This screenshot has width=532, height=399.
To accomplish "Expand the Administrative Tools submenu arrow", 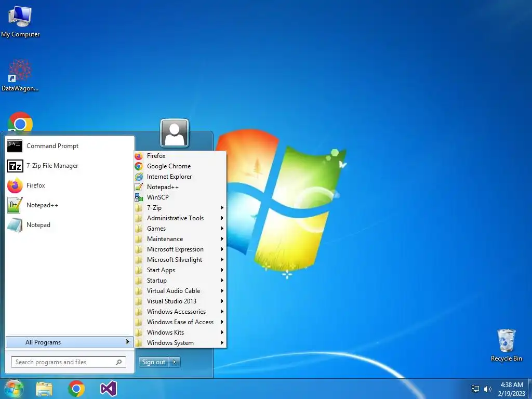I will pyautogui.click(x=222, y=218).
